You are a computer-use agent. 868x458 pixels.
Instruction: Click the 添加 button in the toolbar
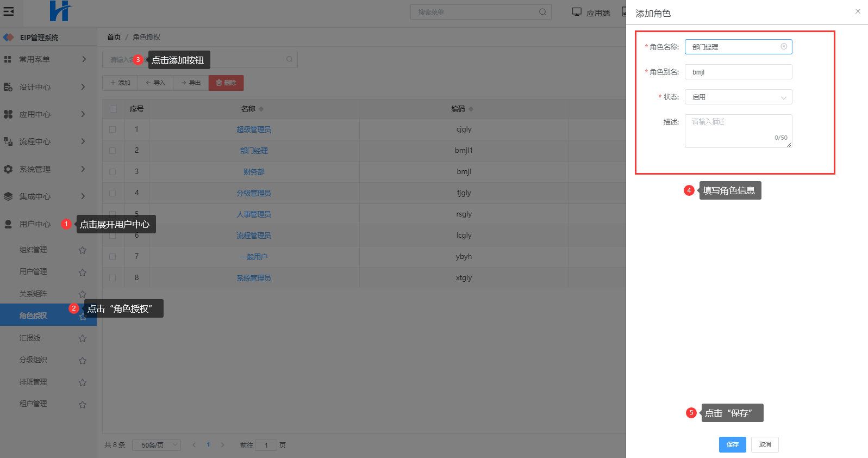click(x=120, y=83)
